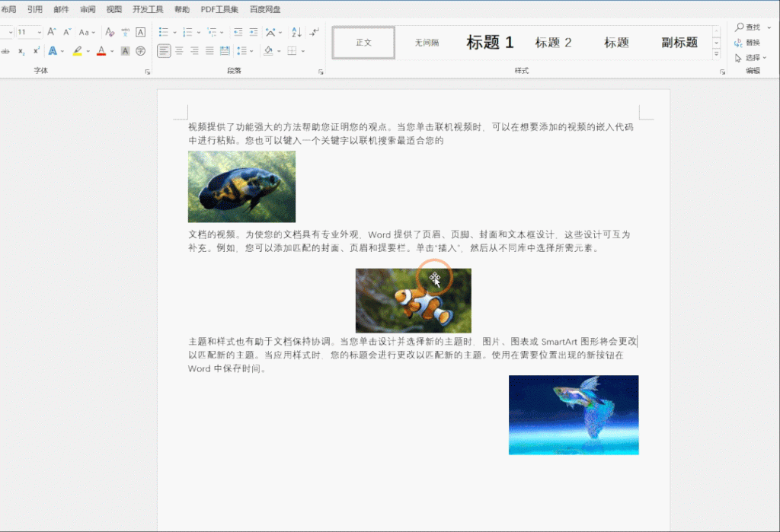This screenshot has width=780, height=532.
Task: Apply numbered list
Action: [187, 32]
